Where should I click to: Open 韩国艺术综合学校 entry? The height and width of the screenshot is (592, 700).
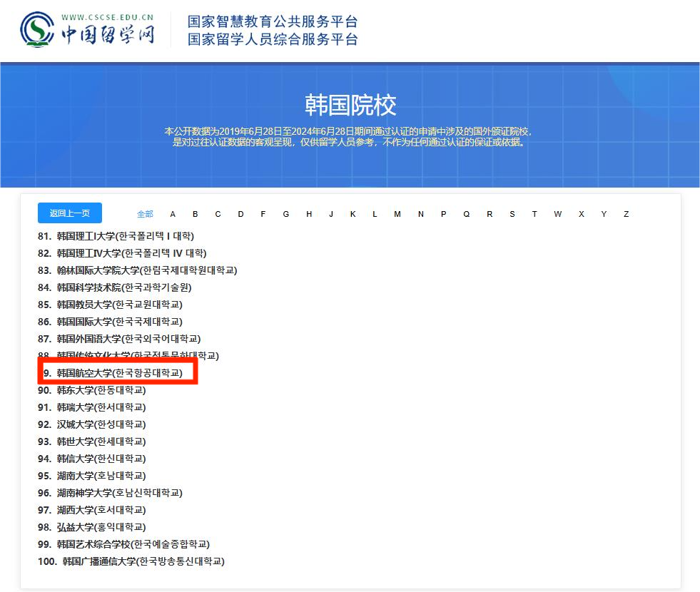point(133,544)
